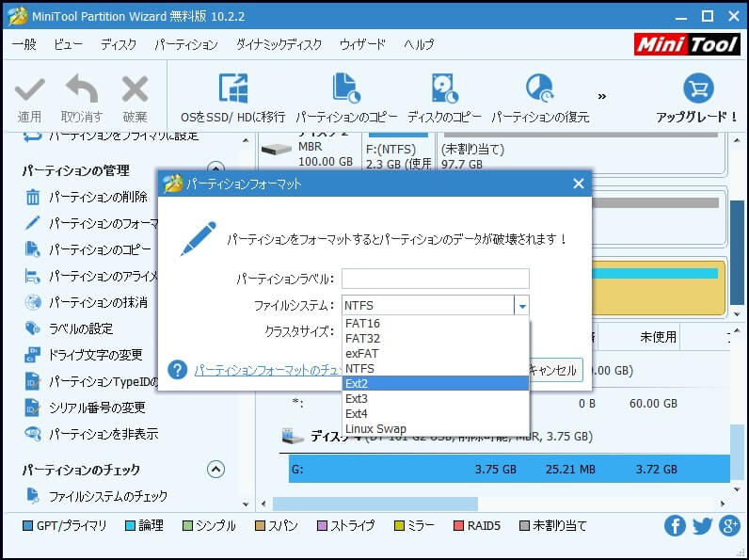
Task: Click the Undo (取り消す) arrow icon
Action: [x=82, y=88]
